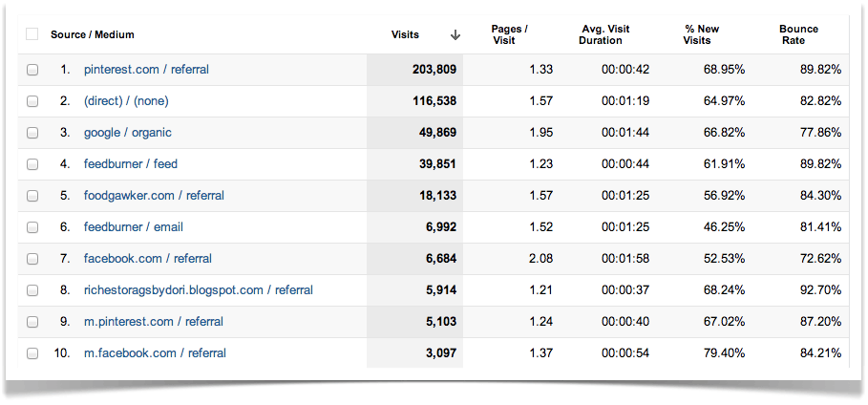The width and height of the screenshot is (868, 405).
Task: Sort by the Visits column header
Action: (405, 34)
